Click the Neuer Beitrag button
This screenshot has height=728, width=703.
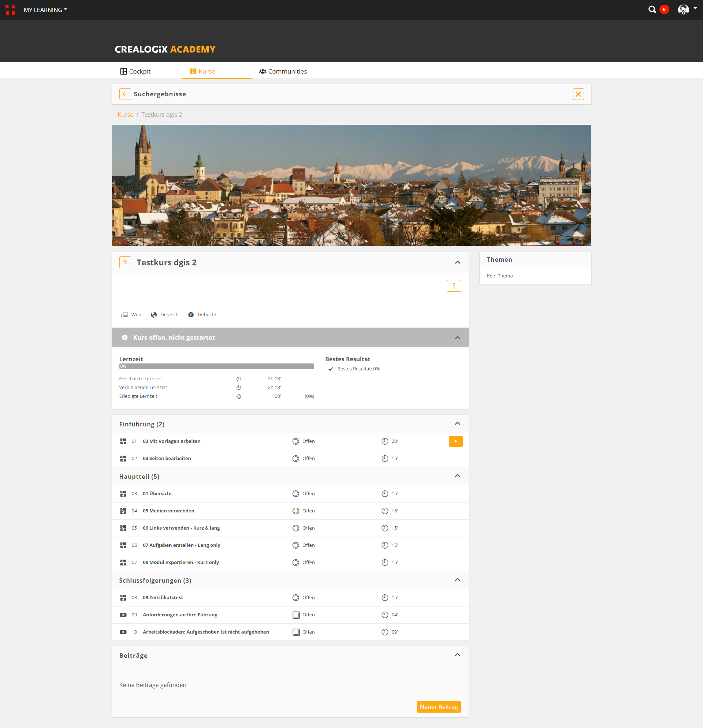(x=438, y=707)
